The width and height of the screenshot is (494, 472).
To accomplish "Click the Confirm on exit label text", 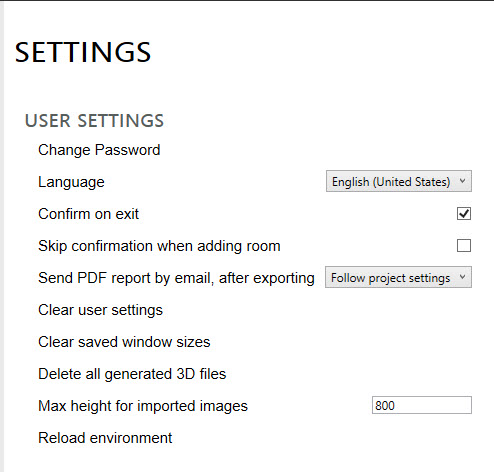I will [88, 214].
